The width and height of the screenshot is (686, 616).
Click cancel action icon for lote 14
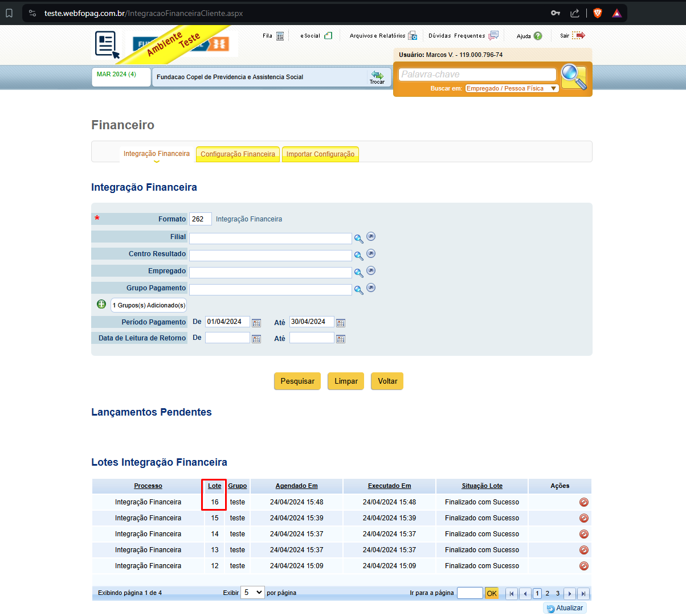coord(583,534)
